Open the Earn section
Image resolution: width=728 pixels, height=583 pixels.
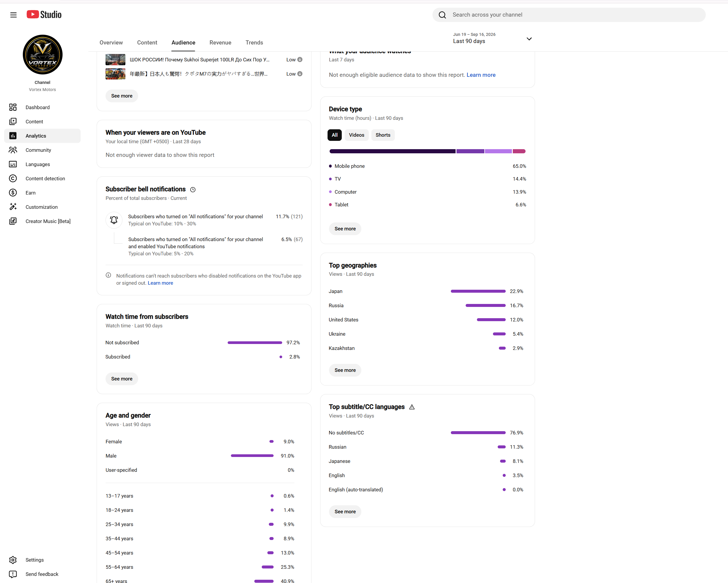(x=43, y=192)
